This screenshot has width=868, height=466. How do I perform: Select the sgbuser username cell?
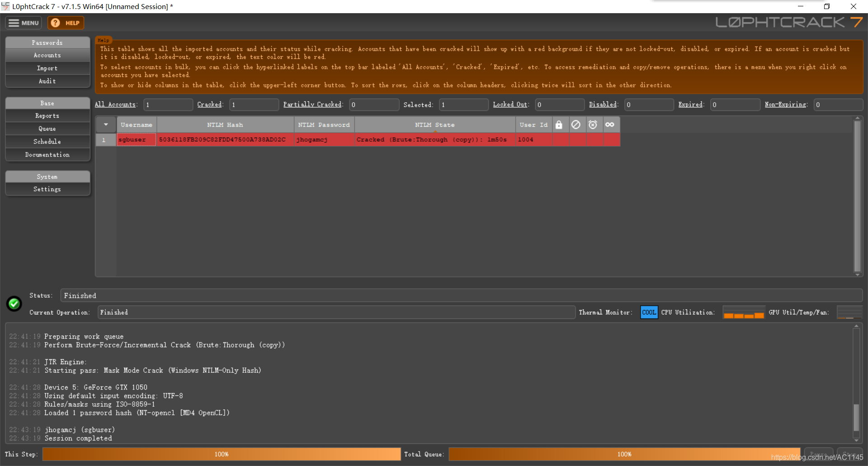tap(137, 140)
